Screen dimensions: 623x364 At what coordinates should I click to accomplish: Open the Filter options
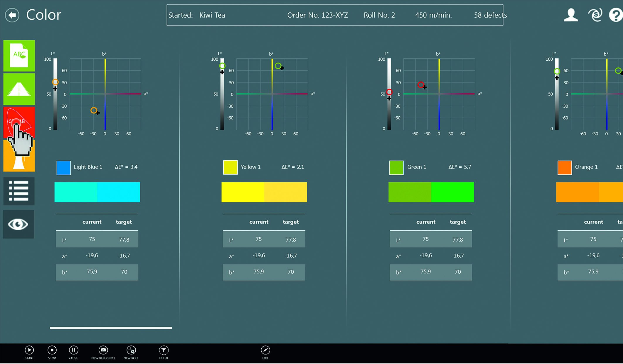[164, 350]
